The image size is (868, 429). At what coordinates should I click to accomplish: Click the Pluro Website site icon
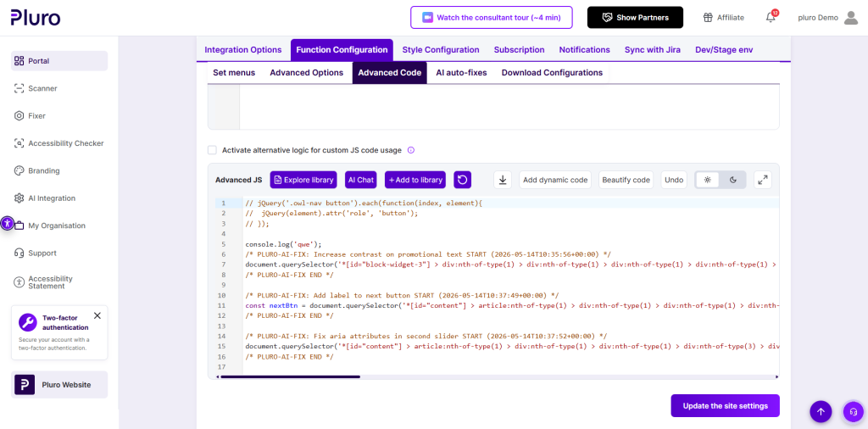(x=25, y=385)
